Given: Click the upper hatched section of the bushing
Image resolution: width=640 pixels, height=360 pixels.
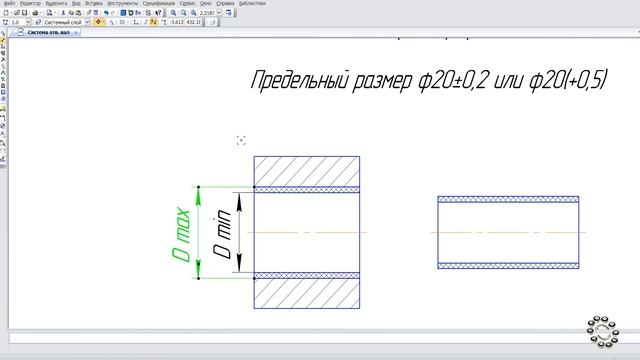Looking at the screenshot, I should click(307, 171).
